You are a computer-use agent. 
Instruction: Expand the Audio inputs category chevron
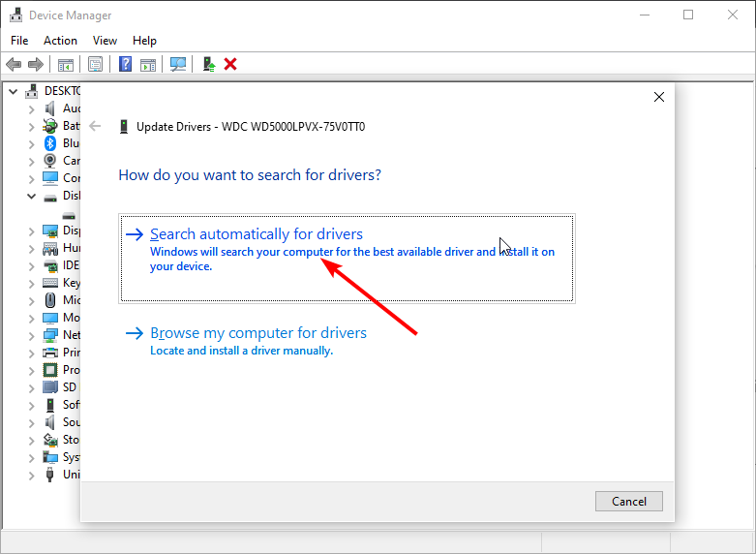[x=31, y=109]
